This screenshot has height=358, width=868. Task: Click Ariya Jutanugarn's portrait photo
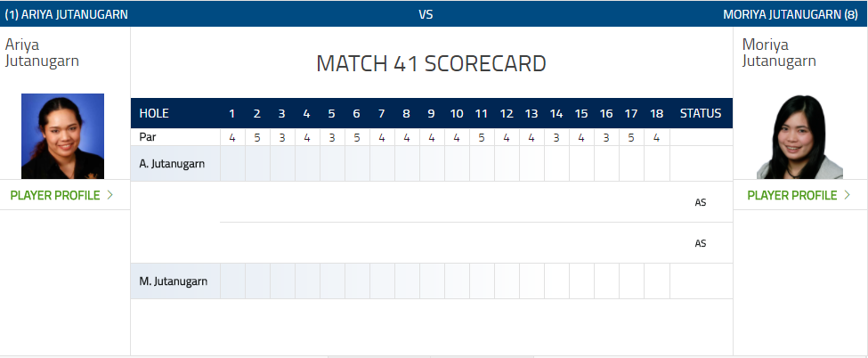[62, 136]
